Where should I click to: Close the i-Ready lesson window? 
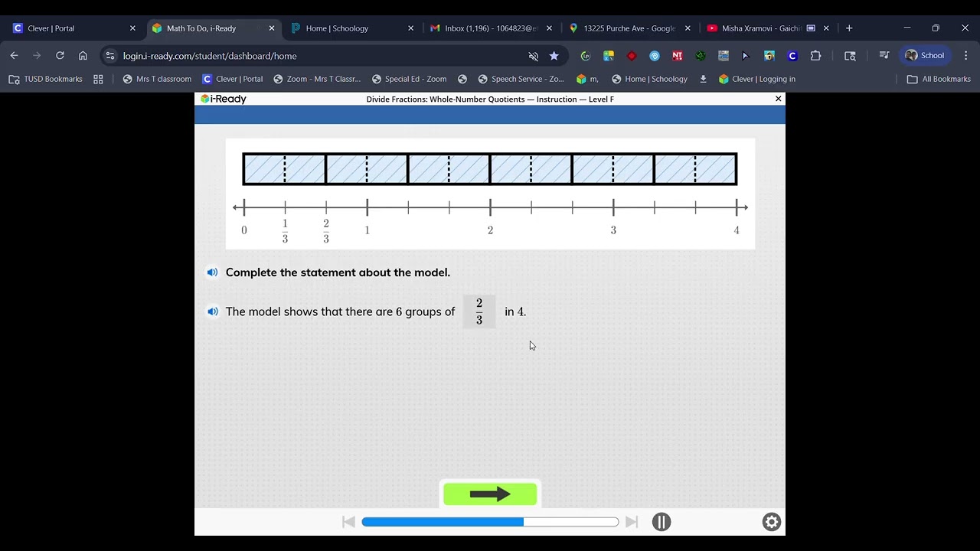[x=778, y=99]
